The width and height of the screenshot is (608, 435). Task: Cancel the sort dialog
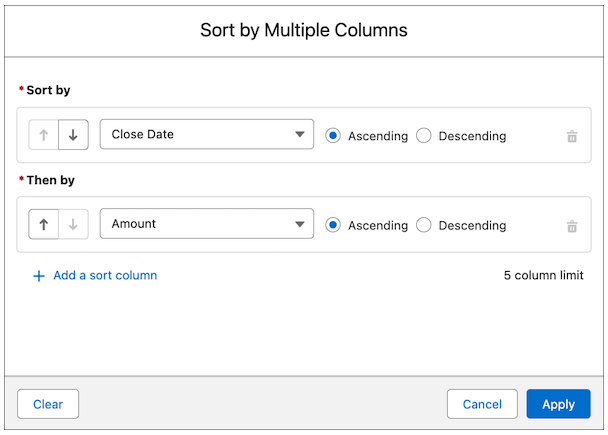pos(482,404)
